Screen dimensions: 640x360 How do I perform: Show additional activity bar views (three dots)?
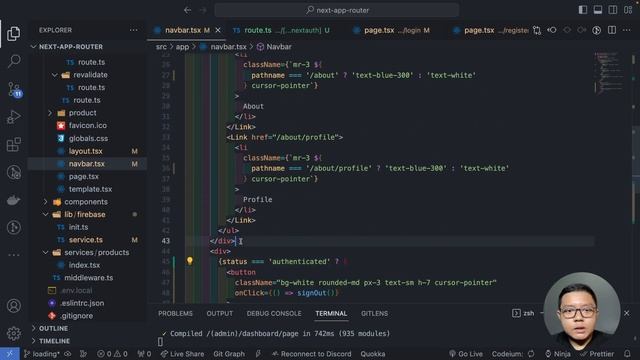pyautogui.click(x=13, y=255)
